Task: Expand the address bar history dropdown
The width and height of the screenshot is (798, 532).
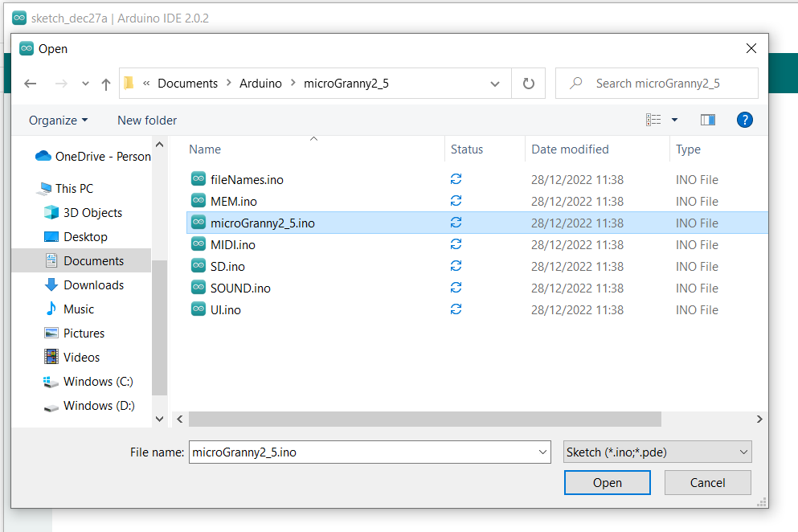Action: click(x=495, y=84)
